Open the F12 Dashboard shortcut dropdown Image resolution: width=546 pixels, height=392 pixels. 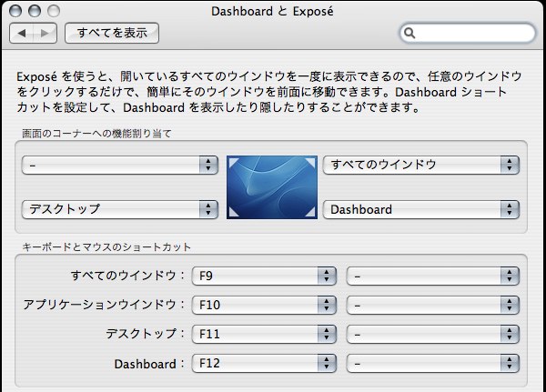264,364
